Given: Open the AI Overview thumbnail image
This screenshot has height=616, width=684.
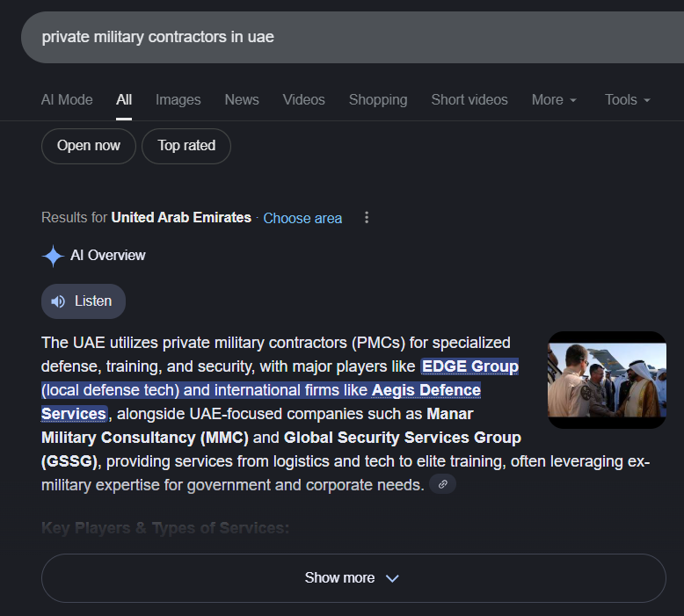Looking at the screenshot, I should [607, 380].
